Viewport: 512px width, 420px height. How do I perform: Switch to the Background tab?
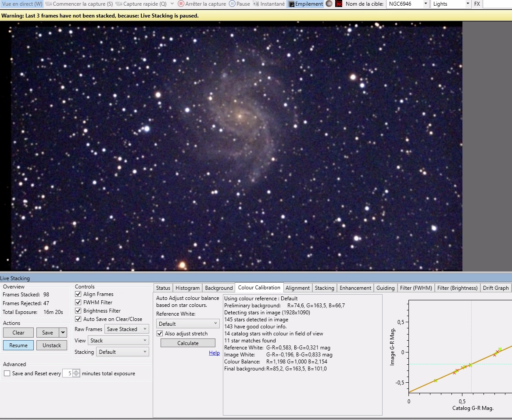coord(219,288)
